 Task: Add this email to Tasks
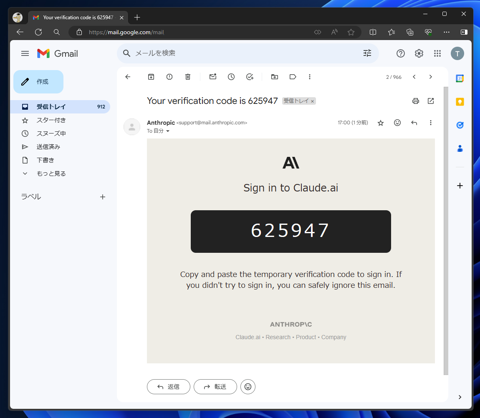tap(250, 77)
